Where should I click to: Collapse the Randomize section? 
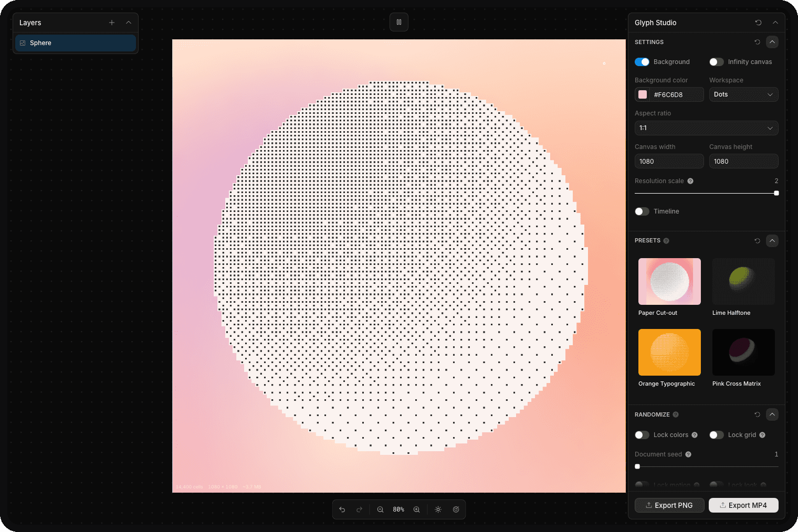point(772,414)
